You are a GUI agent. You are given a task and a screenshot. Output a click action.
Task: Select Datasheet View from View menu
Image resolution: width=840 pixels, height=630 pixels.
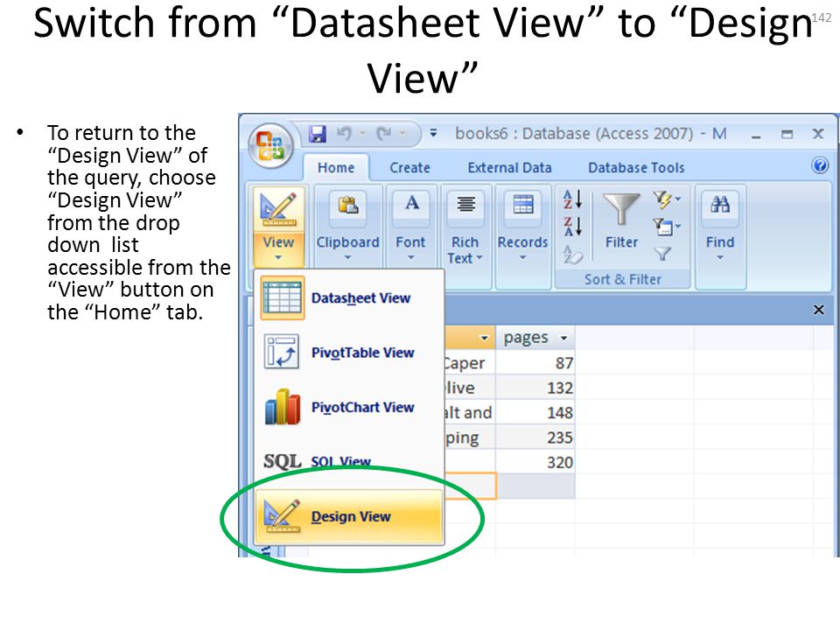[x=349, y=297]
